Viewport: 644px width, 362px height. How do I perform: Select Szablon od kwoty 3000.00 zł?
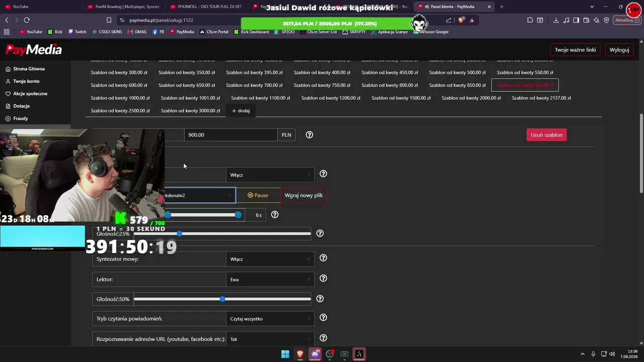point(190,111)
